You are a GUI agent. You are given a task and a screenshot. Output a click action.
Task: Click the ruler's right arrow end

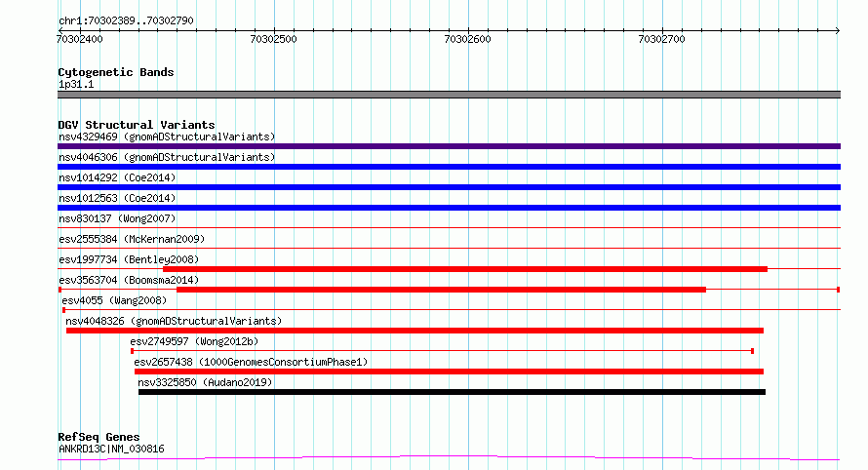tap(838, 30)
